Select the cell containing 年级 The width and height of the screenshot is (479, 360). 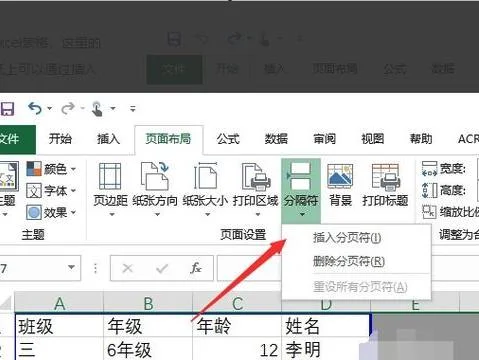148,326
